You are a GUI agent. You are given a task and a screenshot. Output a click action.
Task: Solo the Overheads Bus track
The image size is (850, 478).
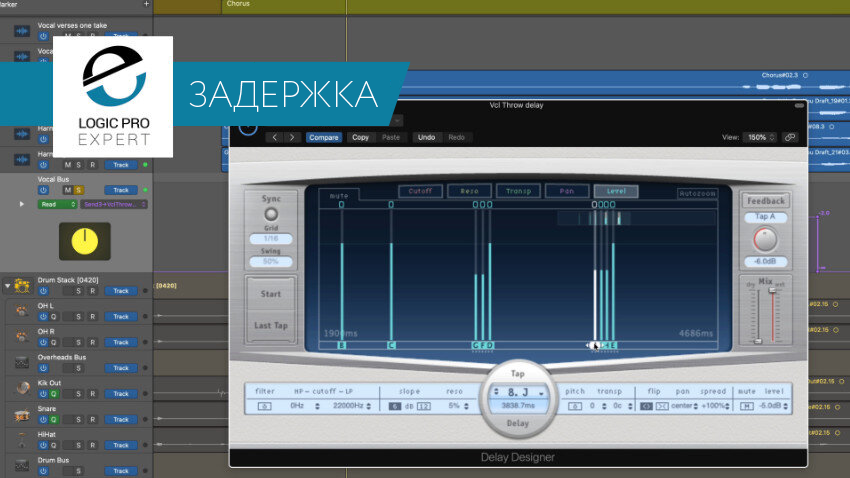coord(79,368)
